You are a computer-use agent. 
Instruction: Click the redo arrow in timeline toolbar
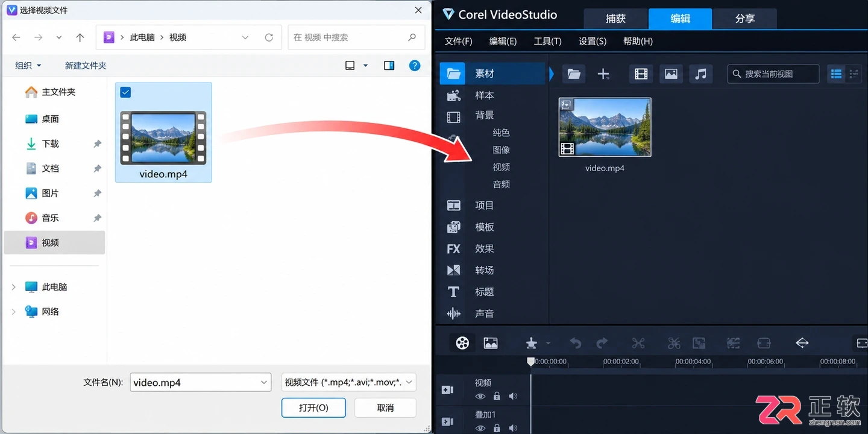(602, 343)
